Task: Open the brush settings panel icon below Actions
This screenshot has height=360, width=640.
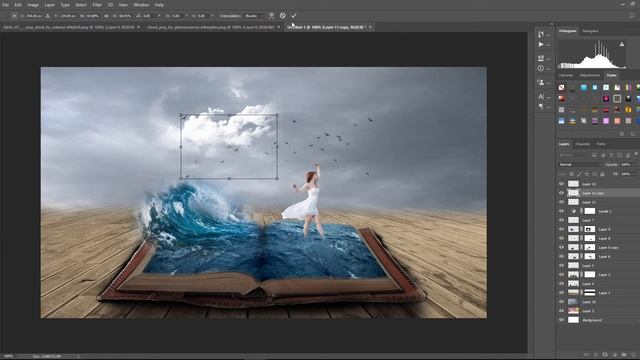Action: pos(541,58)
